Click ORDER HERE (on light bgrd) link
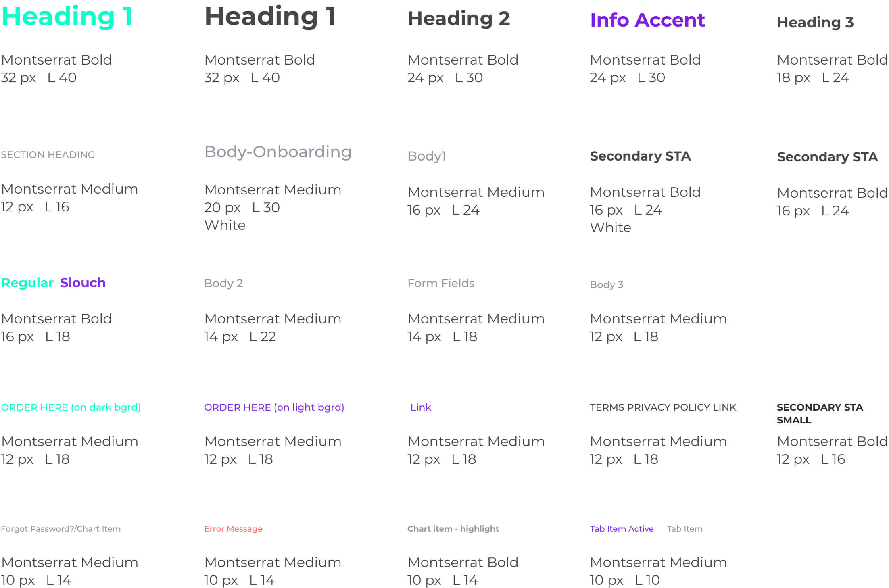 (x=274, y=408)
